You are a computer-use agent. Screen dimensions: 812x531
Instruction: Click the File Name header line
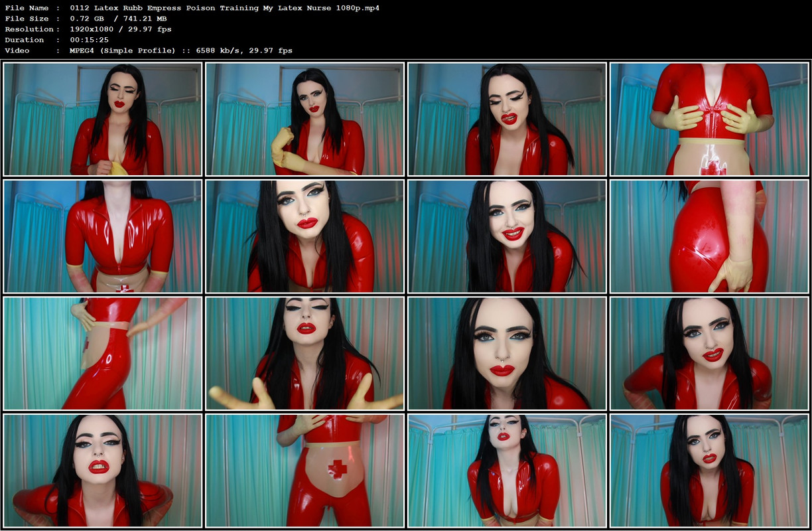coord(192,8)
